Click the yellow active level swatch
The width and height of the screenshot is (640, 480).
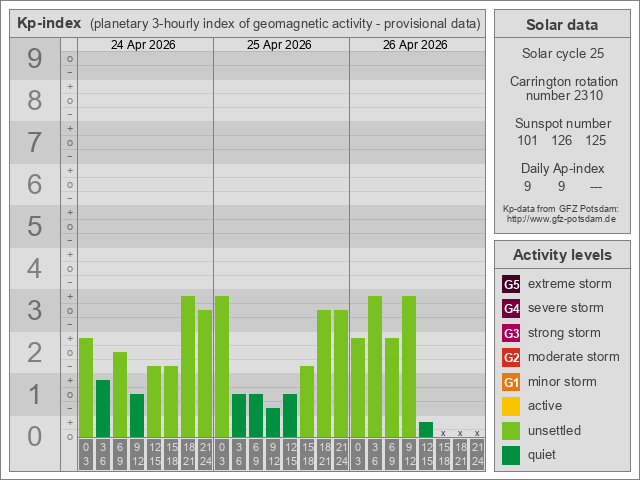(x=511, y=406)
